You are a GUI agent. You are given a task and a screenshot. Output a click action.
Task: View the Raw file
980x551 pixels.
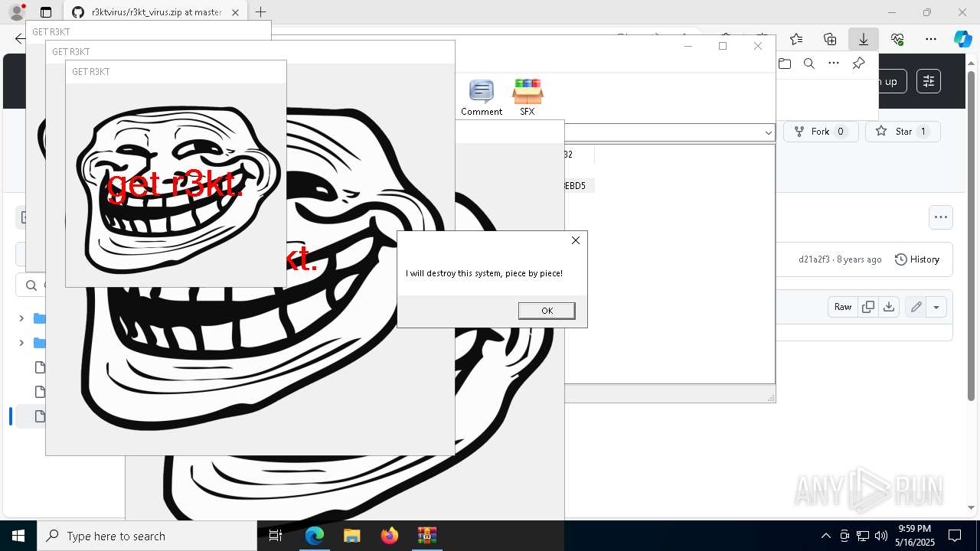843,307
